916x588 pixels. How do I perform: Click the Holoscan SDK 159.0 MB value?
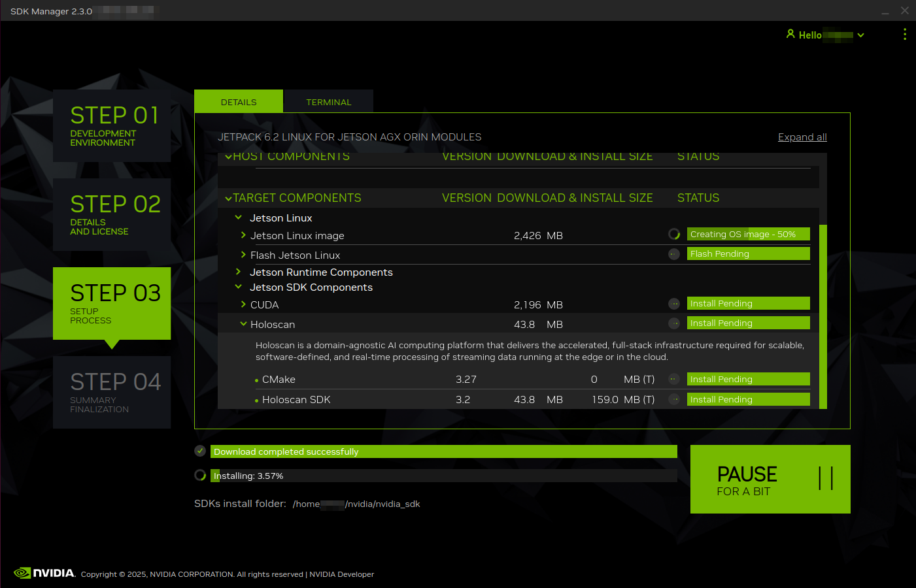point(623,399)
